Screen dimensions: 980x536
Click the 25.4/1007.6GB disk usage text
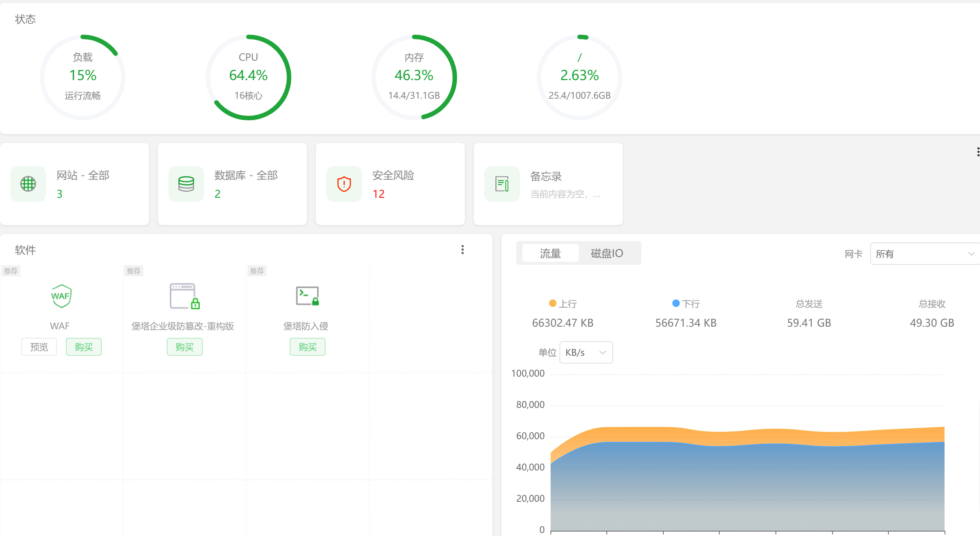pyautogui.click(x=580, y=95)
